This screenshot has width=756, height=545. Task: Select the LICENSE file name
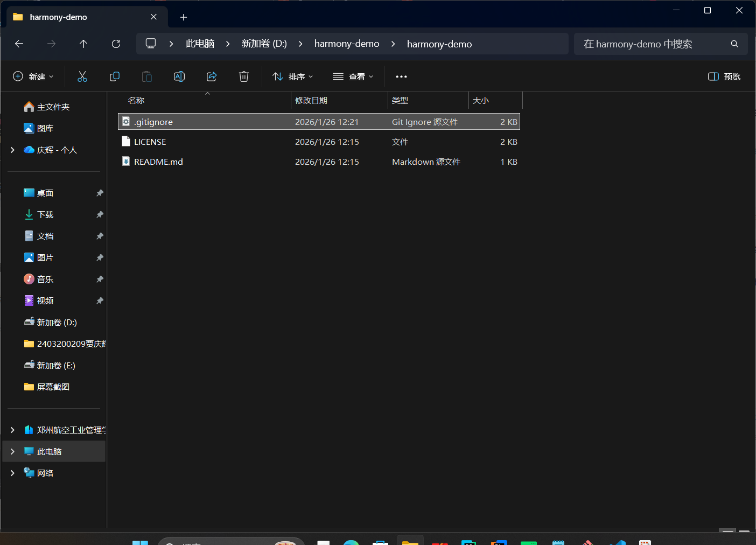tap(150, 142)
